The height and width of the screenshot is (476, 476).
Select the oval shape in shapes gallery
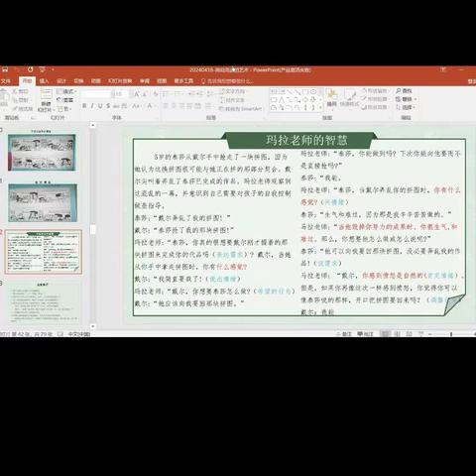click(313, 91)
